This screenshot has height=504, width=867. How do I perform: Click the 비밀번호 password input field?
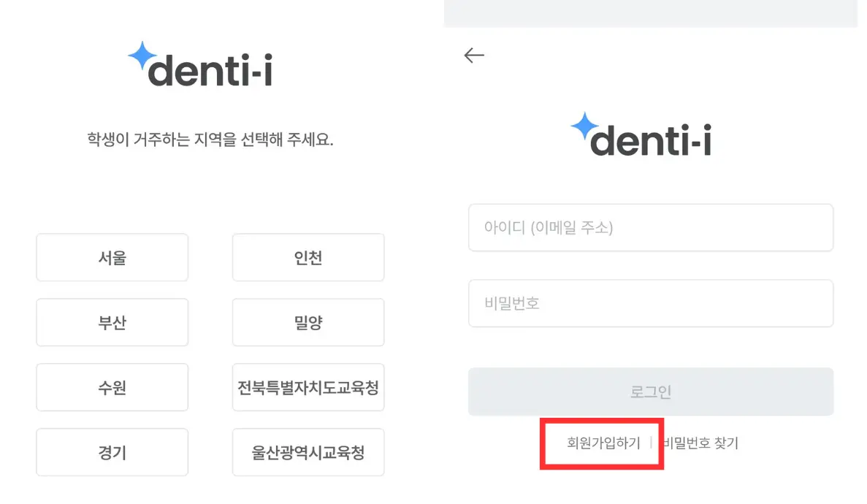[650, 303]
